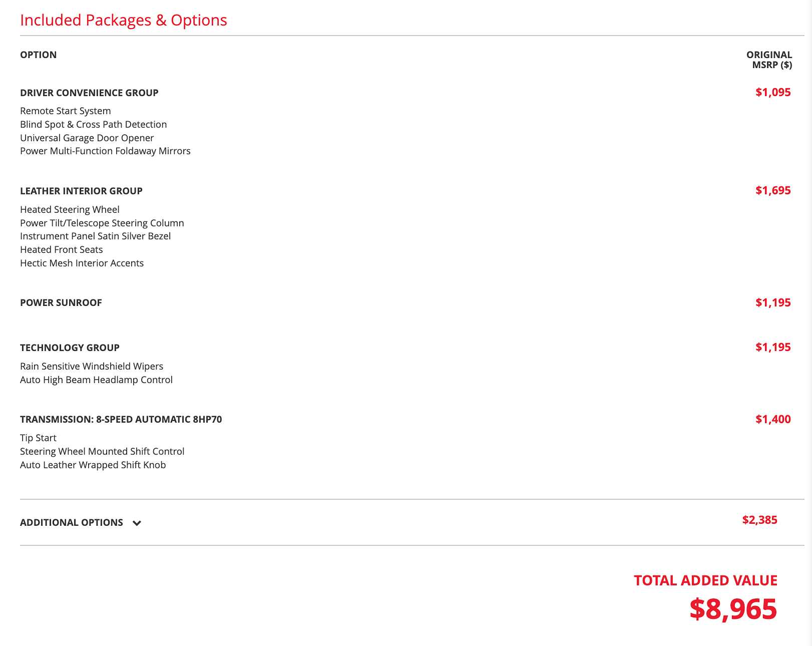Click the Heated Steering Wheel item
The height and width of the screenshot is (646, 812).
click(70, 210)
